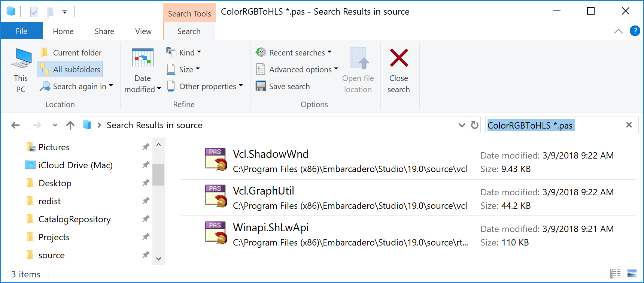This screenshot has width=644, height=283.
Task: Select the Vcl.GraphUtil search result
Action: tap(263, 191)
